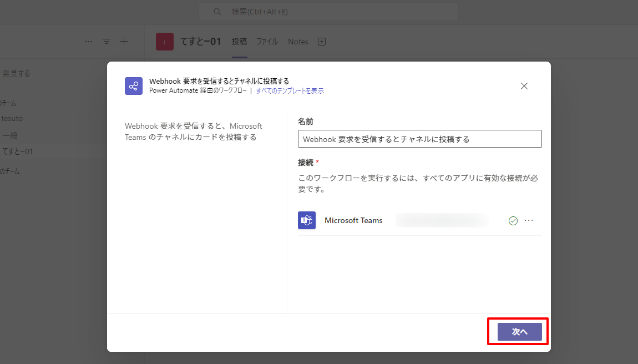638x364 pixels.
Task: Select the tesuto team in the list
Action: [12, 118]
